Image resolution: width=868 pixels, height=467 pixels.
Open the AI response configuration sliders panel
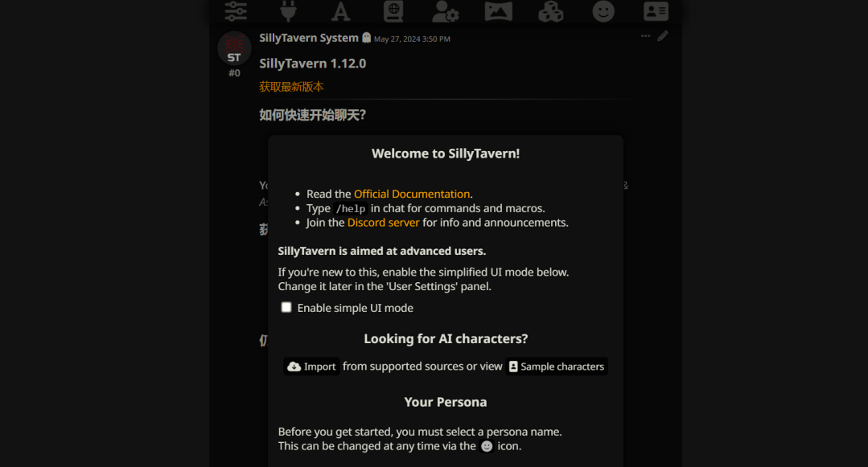236,10
